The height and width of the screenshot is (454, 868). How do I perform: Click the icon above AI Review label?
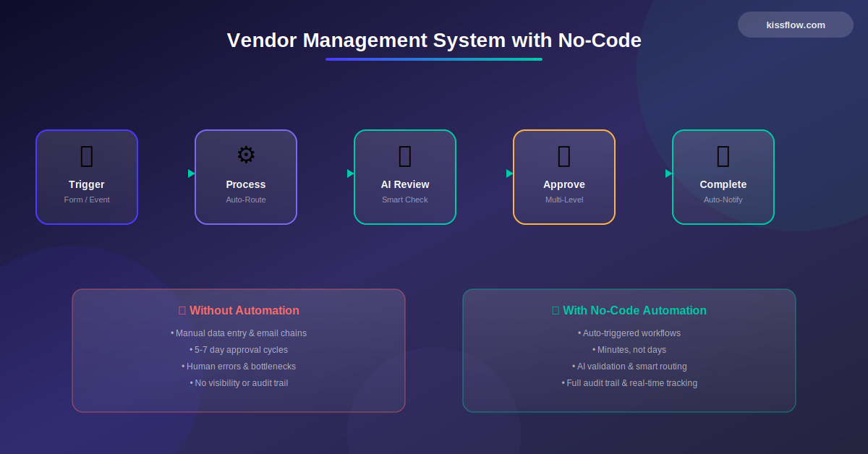coord(405,155)
